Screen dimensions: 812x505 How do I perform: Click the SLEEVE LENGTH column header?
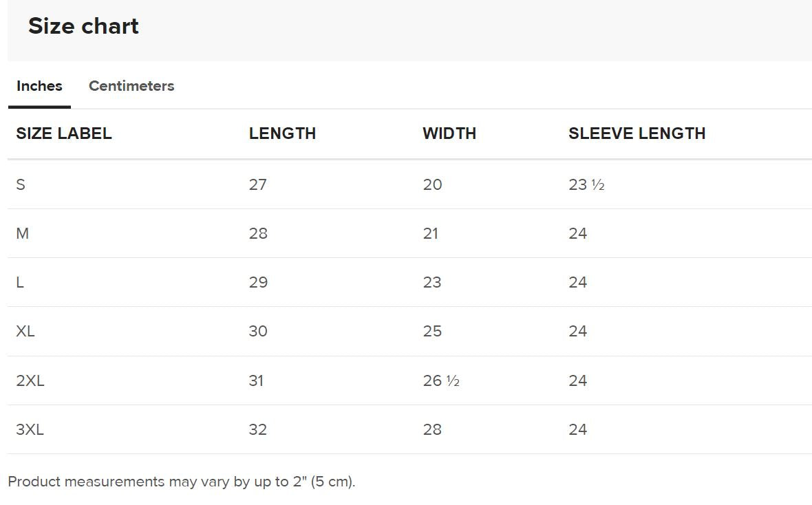pos(637,133)
